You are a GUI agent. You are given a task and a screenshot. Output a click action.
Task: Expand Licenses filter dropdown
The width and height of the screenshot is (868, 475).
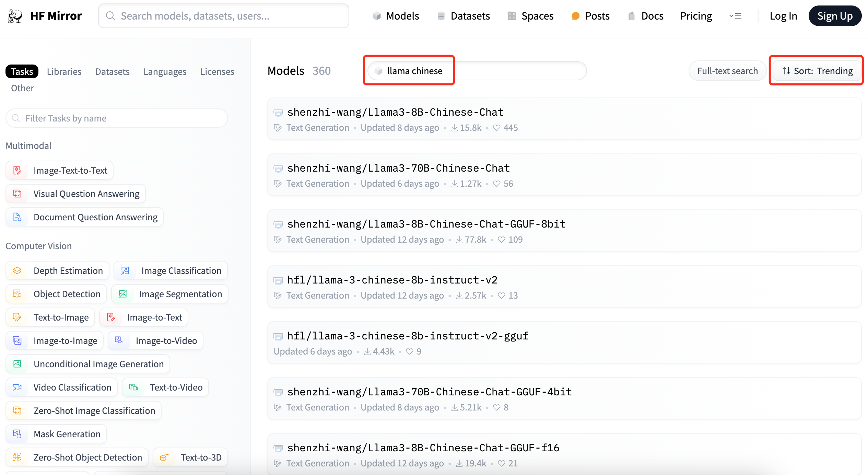pos(216,71)
